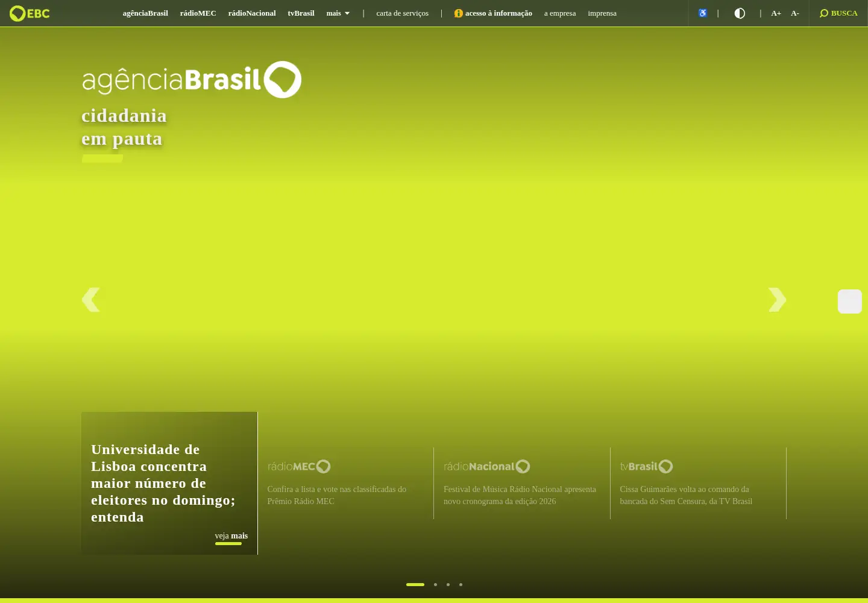
Task: Open 'Confira a lista e vote' story
Action: (x=337, y=495)
